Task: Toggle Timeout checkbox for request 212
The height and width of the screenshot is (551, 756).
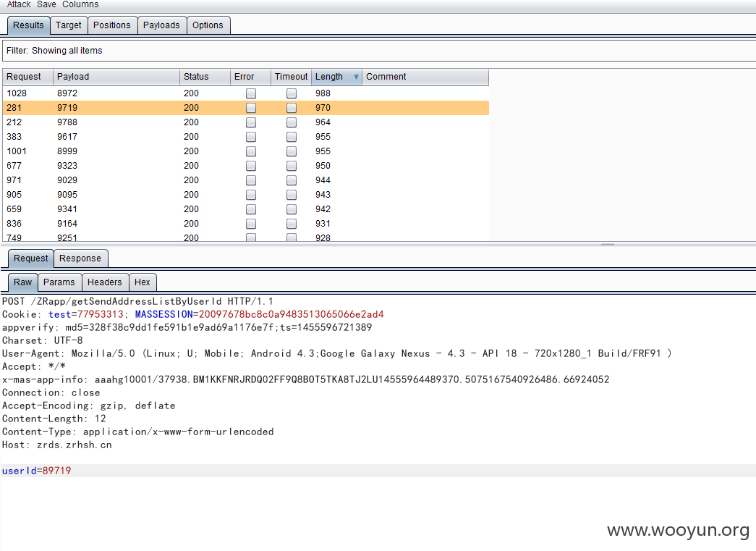Action: [x=292, y=122]
